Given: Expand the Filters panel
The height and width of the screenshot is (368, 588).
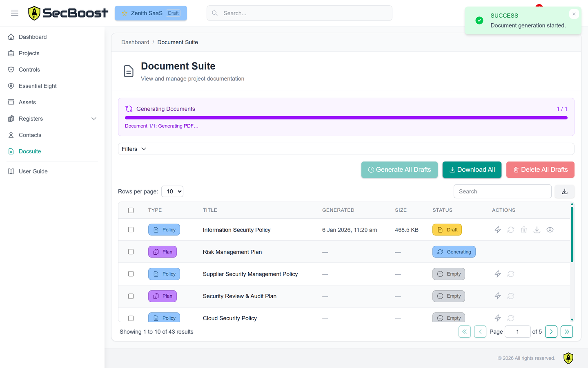Looking at the screenshot, I should pos(133,149).
